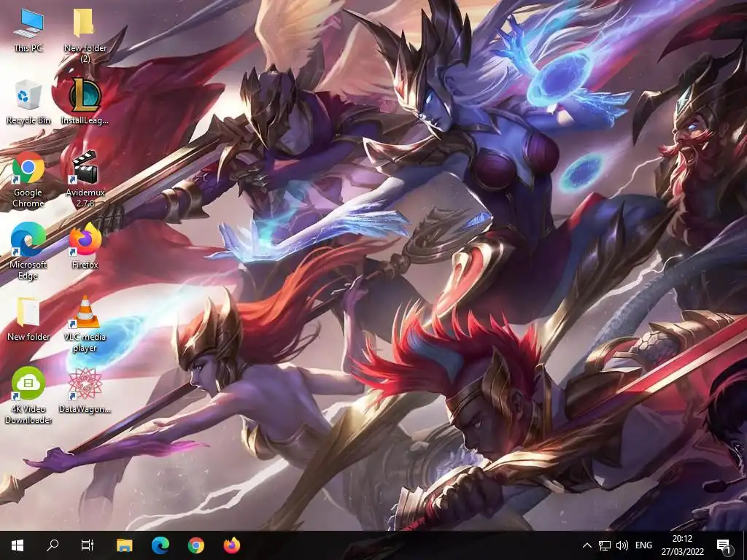Select the Microsoft Edge desktop shortcut
The image size is (747, 560).
[x=28, y=252]
